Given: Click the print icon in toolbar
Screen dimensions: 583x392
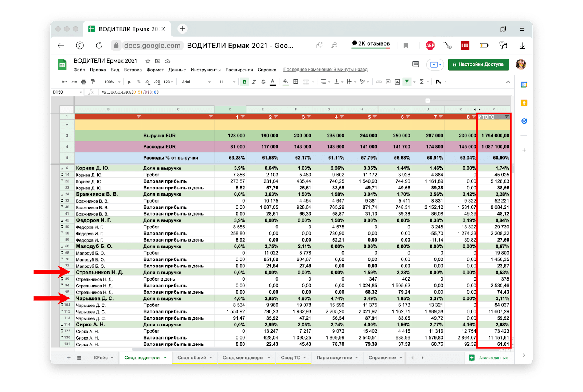Looking at the screenshot, I should pyautogui.click(x=84, y=82).
